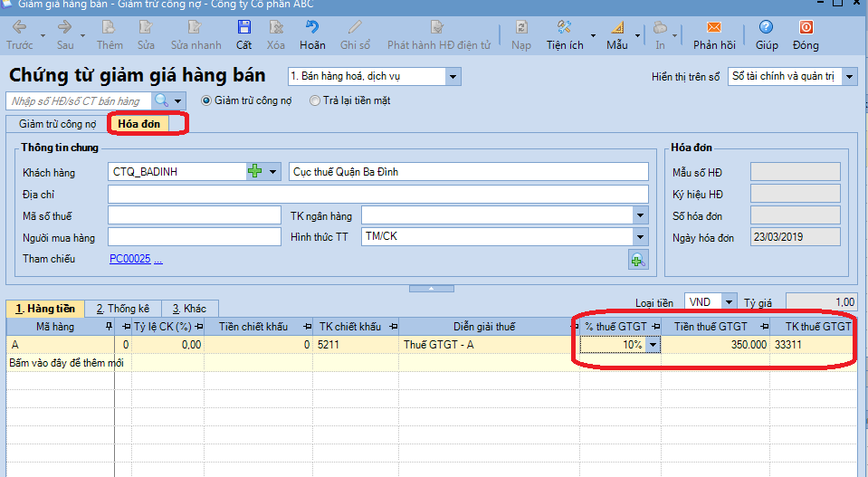This screenshot has width=868, height=477.
Task: Select the Giảm trừ công nợ radio option
Action: click(x=205, y=101)
